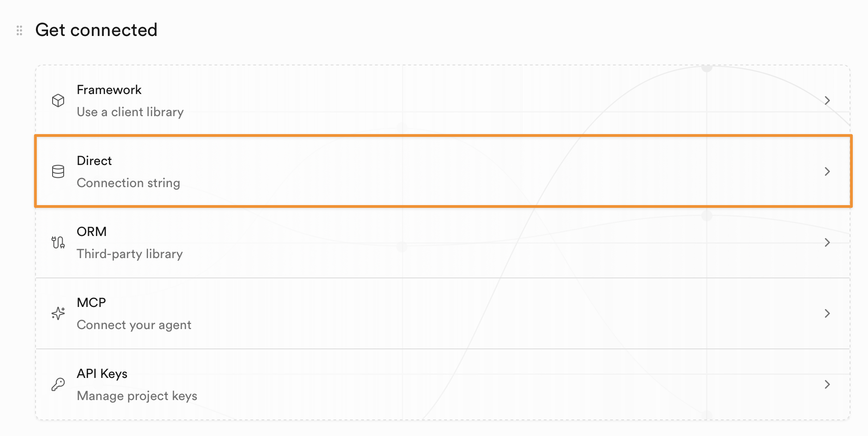868x436 pixels.
Task: Click the Framework cube icon
Action: coord(58,100)
